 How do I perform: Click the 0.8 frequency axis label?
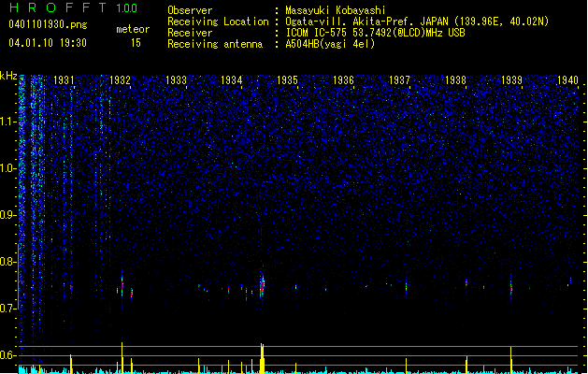7,262
